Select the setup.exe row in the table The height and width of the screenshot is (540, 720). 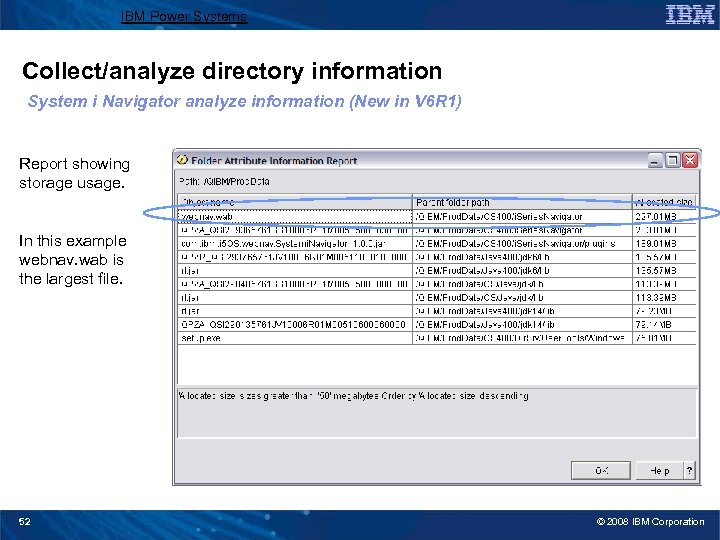coord(437,338)
